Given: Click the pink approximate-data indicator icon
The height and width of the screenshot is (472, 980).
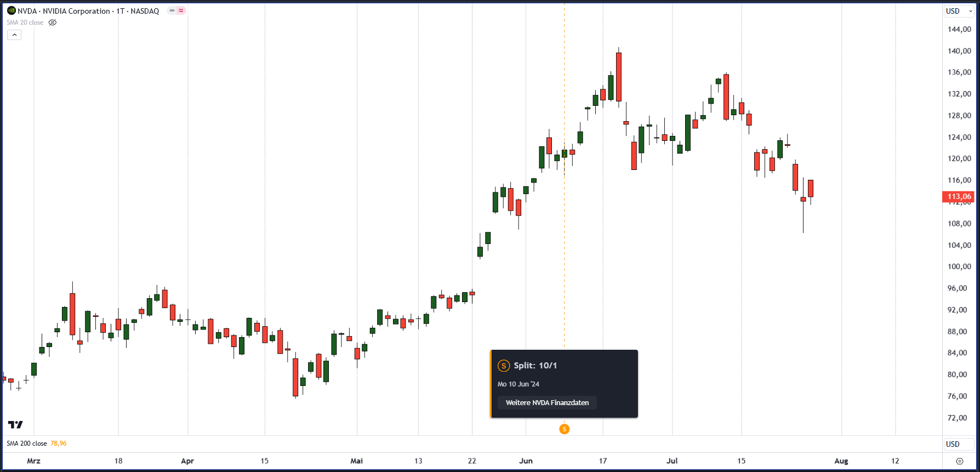Looking at the screenshot, I should click(x=181, y=10).
